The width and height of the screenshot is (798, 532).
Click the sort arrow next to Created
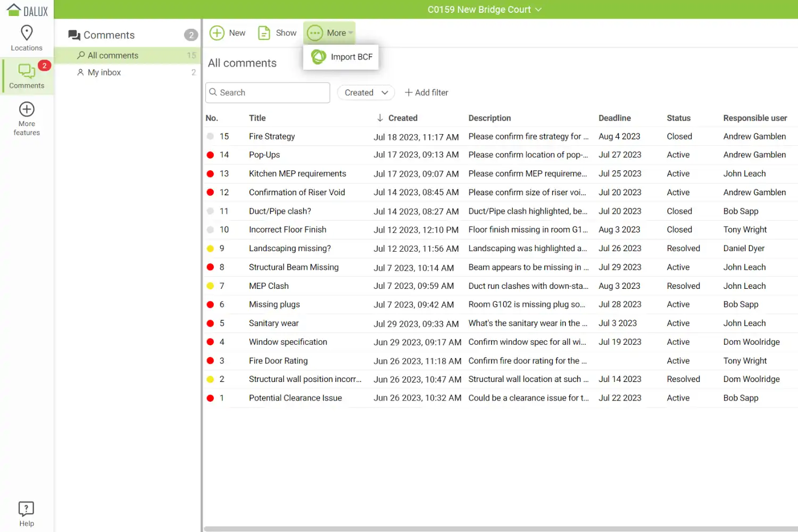click(380, 118)
